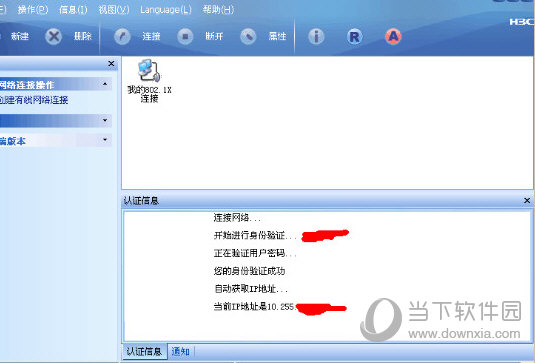Open properties (属性) wrench icon

[248, 36]
